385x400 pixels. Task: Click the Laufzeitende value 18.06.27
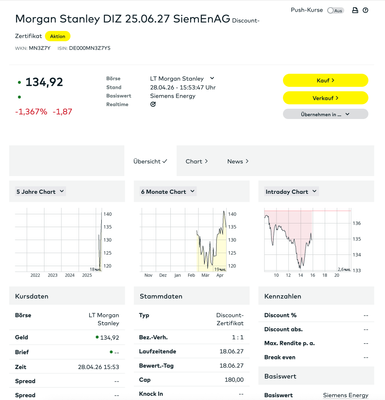(x=231, y=352)
